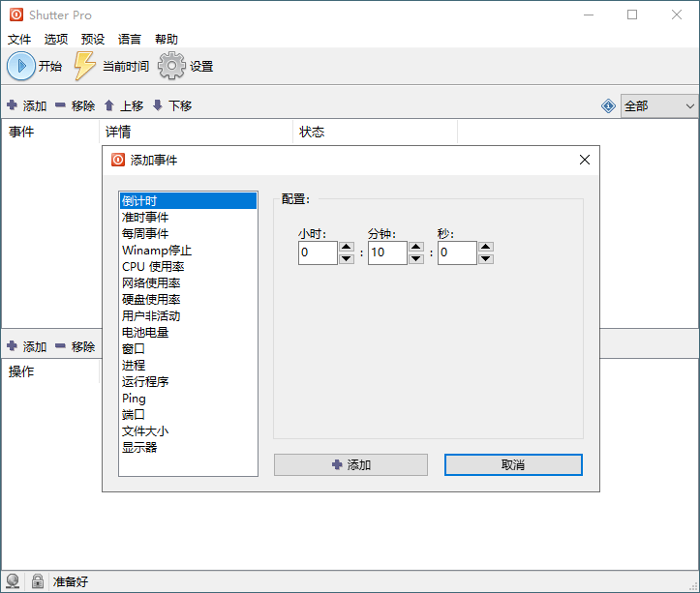
Task: Increase the 秒 value with up arrow
Action: [x=486, y=248]
